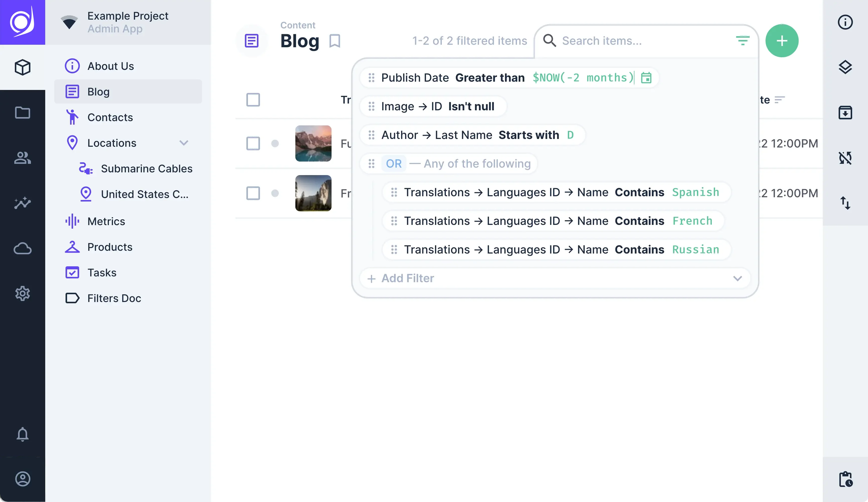Click the bookmark icon next to Blog
The width and height of the screenshot is (868, 502).
(335, 41)
